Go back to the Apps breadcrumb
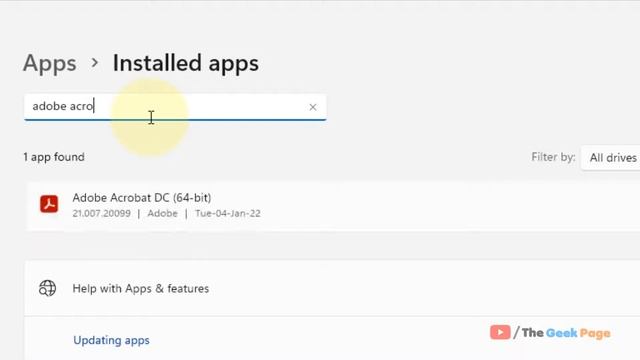This screenshot has height=360, width=640. click(x=50, y=64)
